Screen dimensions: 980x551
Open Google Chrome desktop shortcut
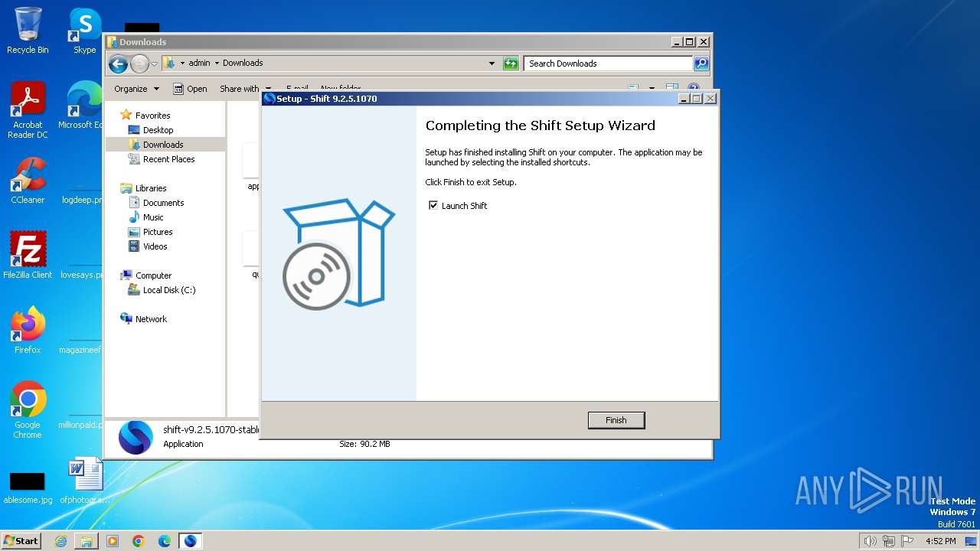[x=28, y=410]
